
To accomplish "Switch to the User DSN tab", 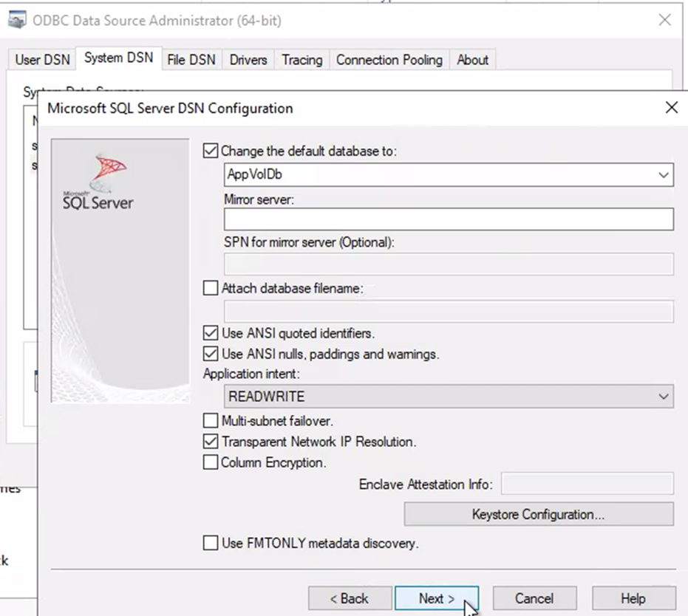I will 42,60.
